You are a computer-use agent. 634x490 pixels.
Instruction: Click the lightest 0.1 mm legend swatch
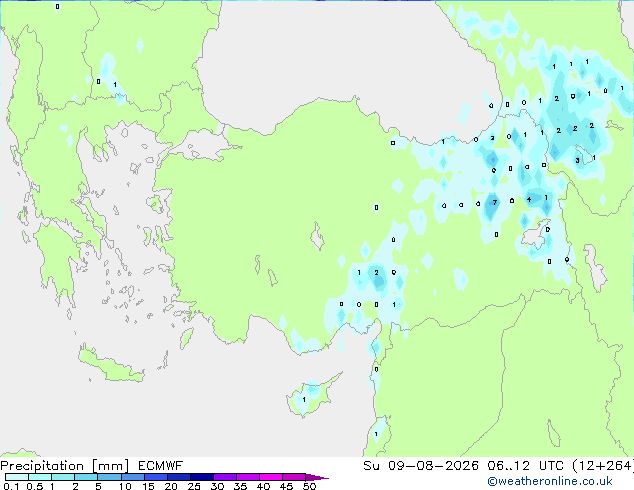click(x=17, y=477)
